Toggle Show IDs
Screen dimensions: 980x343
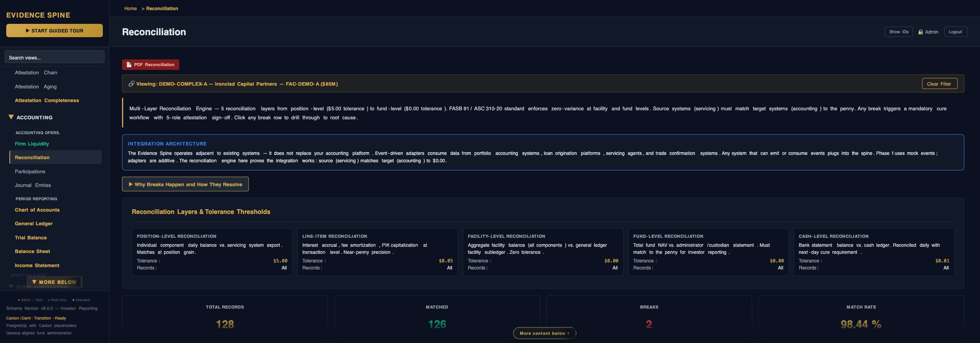(x=898, y=32)
